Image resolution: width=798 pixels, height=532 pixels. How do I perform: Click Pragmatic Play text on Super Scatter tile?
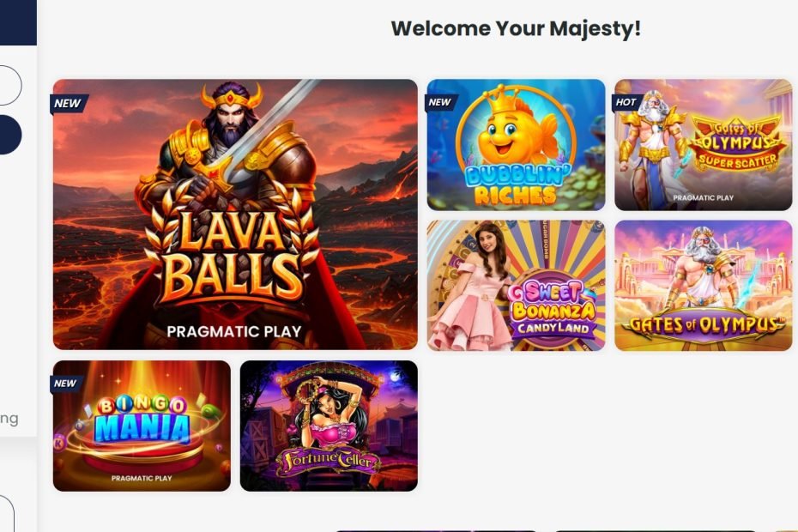tap(704, 197)
